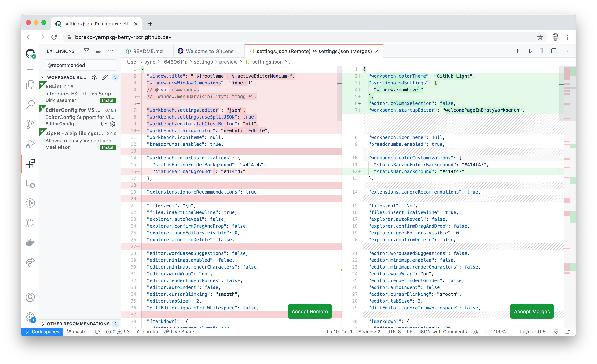The height and width of the screenshot is (364, 597).
Task: Open Extensions view more actions menu
Action: 111,51
